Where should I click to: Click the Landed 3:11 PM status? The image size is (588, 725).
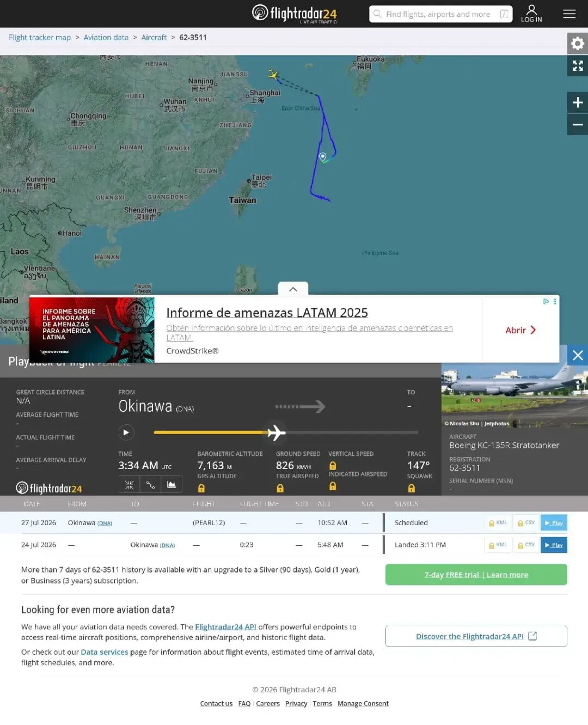coord(420,545)
